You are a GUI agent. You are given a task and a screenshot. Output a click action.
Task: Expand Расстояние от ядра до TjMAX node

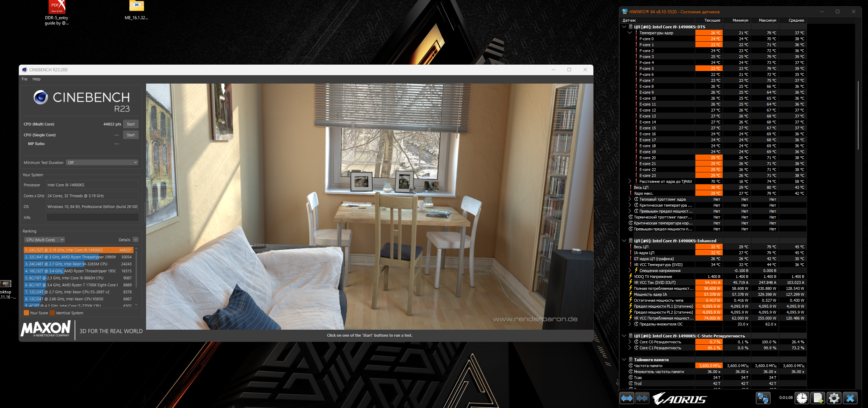pos(630,181)
